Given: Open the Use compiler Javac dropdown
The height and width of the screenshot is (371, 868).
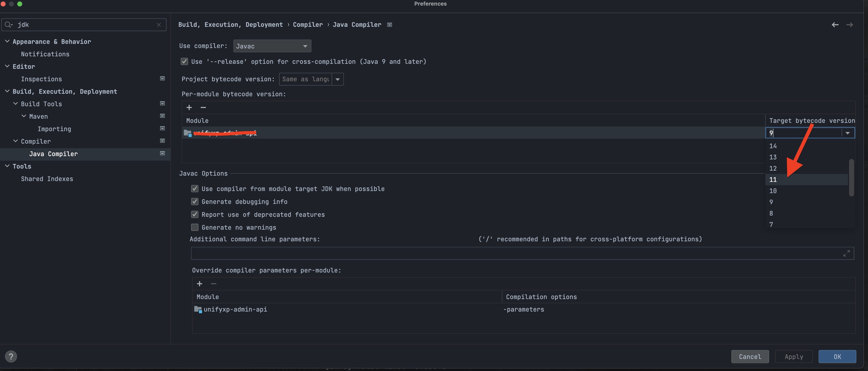Looking at the screenshot, I should [272, 46].
